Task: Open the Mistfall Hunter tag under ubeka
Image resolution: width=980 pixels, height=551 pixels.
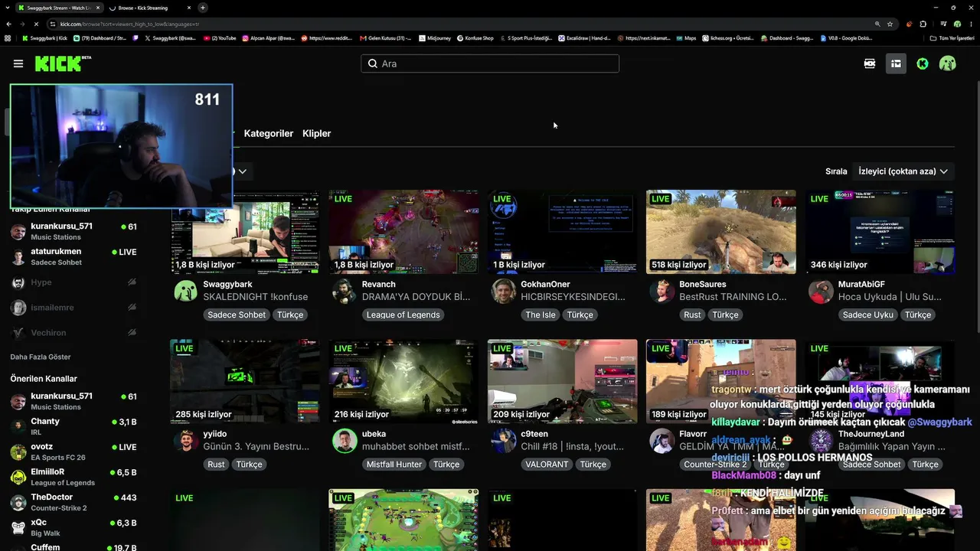Action: tap(394, 465)
